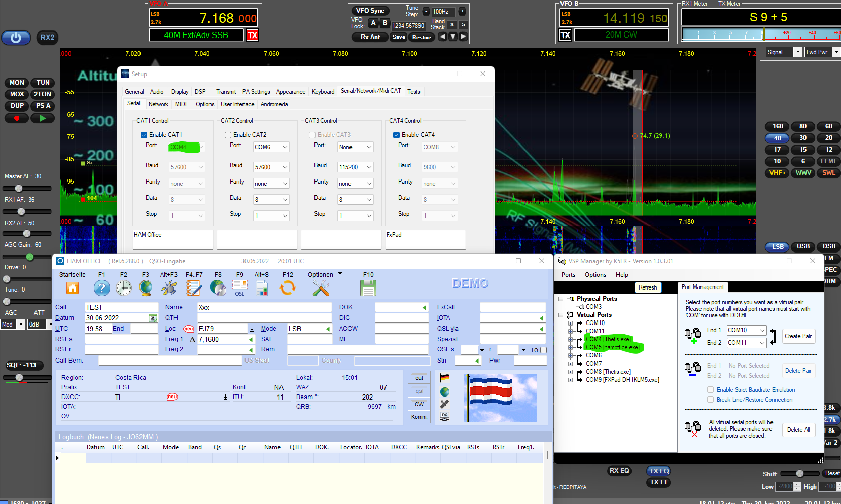Image resolution: width=841 pixels, height=504 pixels.
Task: Open VSP Manager Options menu
Action: (x=595, y=275)
